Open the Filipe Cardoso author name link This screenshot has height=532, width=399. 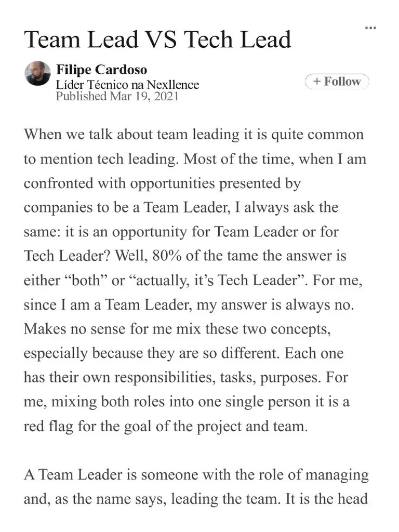pyautogui.click(x=101, y=69)
